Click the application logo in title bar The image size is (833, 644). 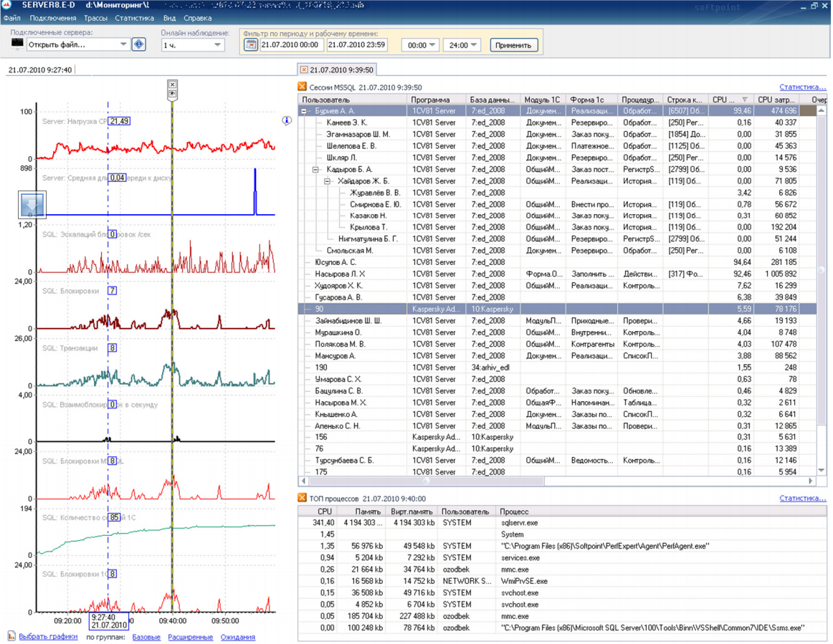tap(6, 5)
